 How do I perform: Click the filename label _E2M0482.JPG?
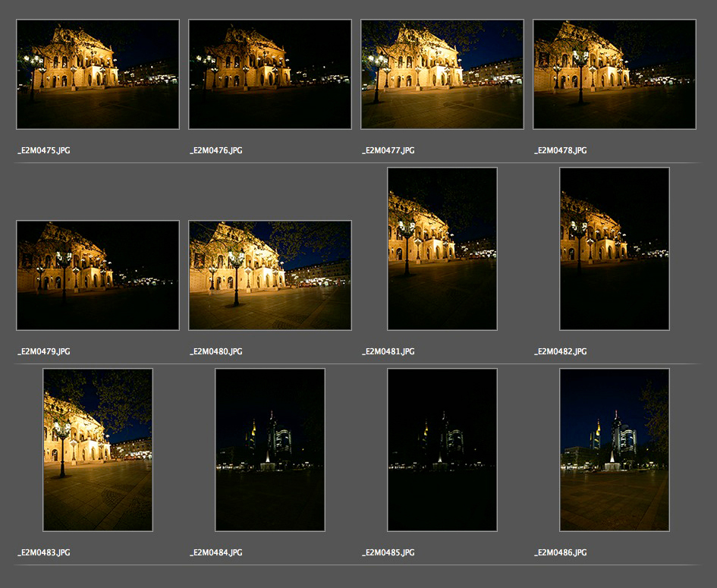(561, 352)
